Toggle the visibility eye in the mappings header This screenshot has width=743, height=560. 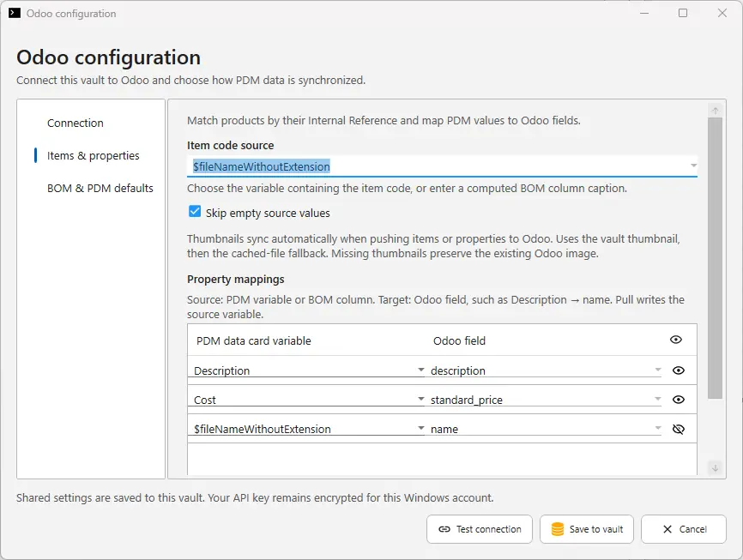[x=676, y=340]
